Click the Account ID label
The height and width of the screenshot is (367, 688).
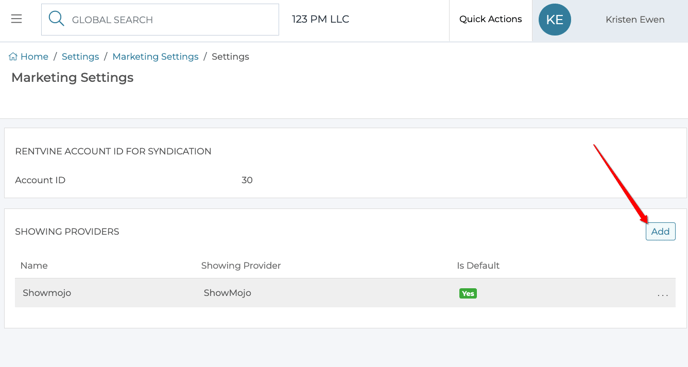point(40,180)
